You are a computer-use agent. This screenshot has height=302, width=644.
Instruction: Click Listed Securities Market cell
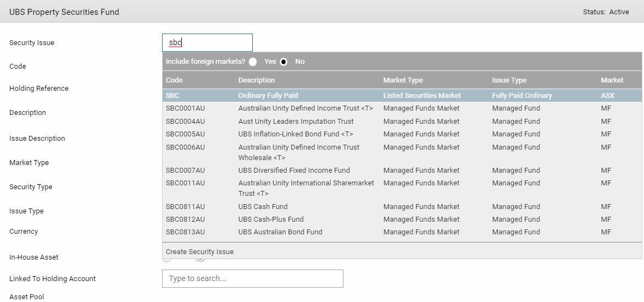pyautogui.click(x=422, y=96)
